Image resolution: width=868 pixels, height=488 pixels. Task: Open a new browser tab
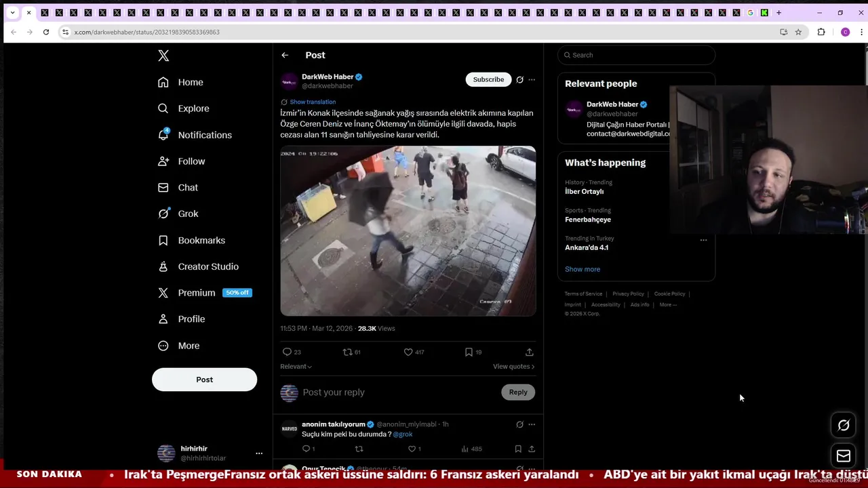(779, 13)
